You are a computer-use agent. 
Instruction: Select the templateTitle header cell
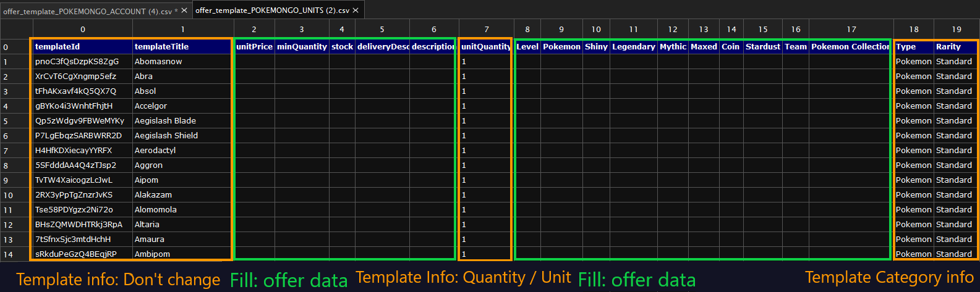182,47
